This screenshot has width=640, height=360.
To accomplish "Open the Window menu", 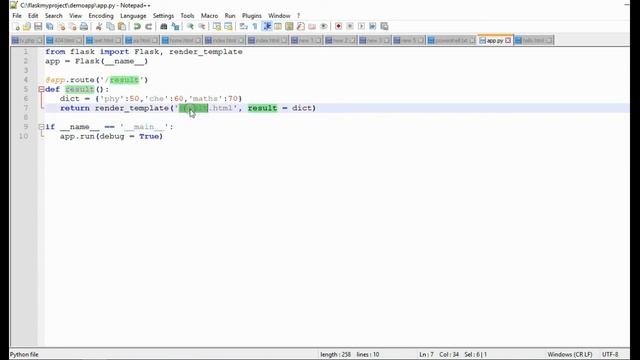I will point(279,16).
